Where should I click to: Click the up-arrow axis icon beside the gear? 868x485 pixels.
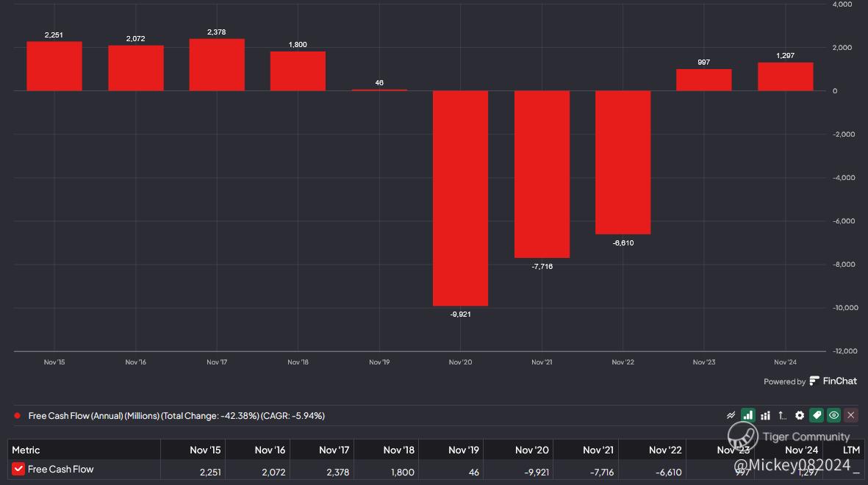(782, 415)
